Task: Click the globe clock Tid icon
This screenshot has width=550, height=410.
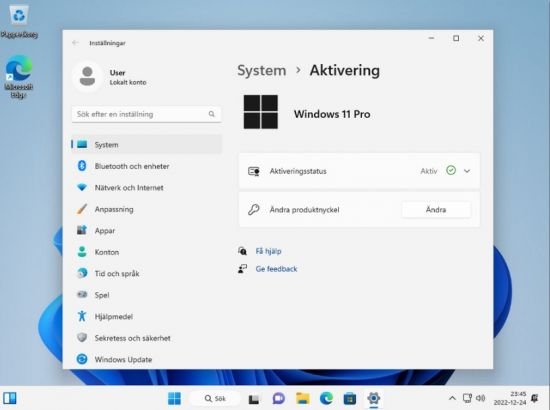Action: coord(82,273)
